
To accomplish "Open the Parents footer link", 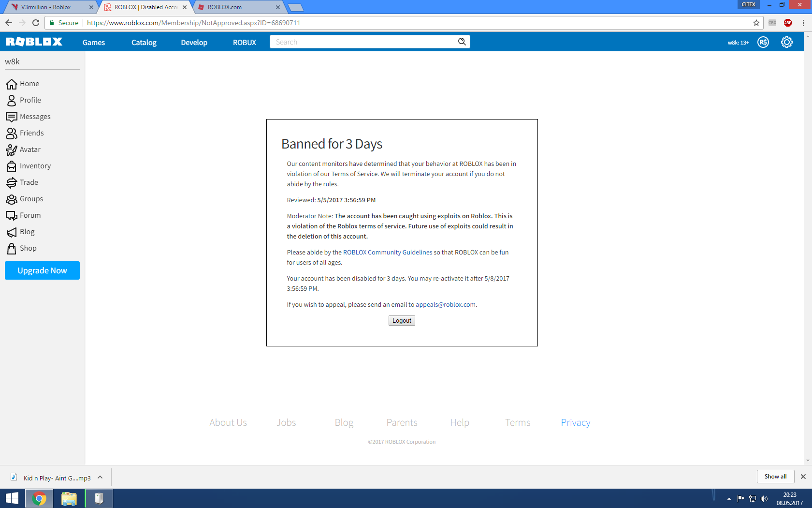I will 402,422.
